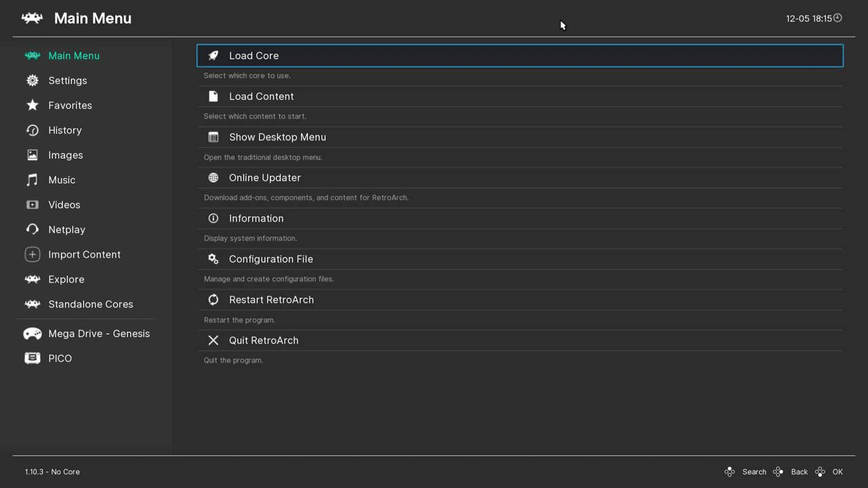Click the rocket icon beside Load Core
Viewport: 868px width, 488px height.
click(213, 56)
